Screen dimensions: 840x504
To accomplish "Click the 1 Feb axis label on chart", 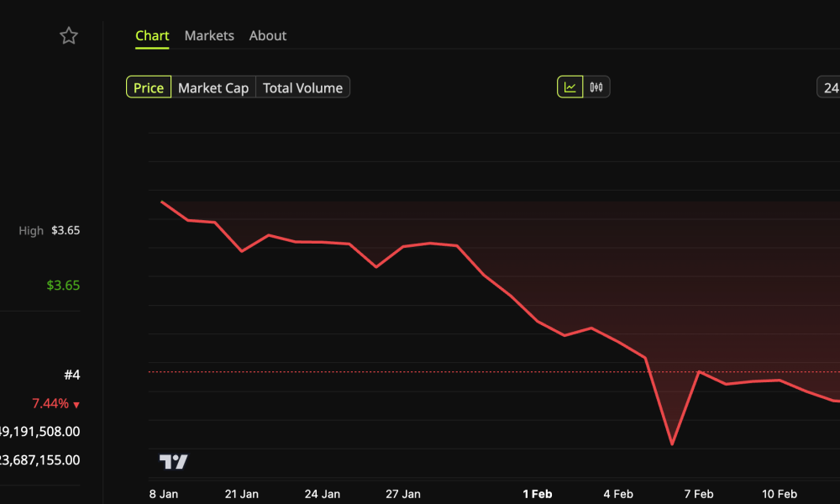I will point(538,494).
